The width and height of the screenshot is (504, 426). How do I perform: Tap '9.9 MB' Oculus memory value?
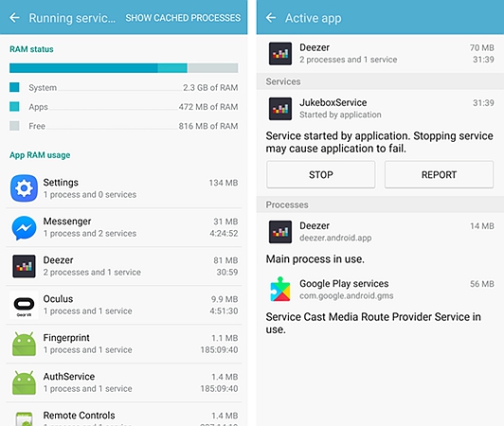click(x=225, y=299)
